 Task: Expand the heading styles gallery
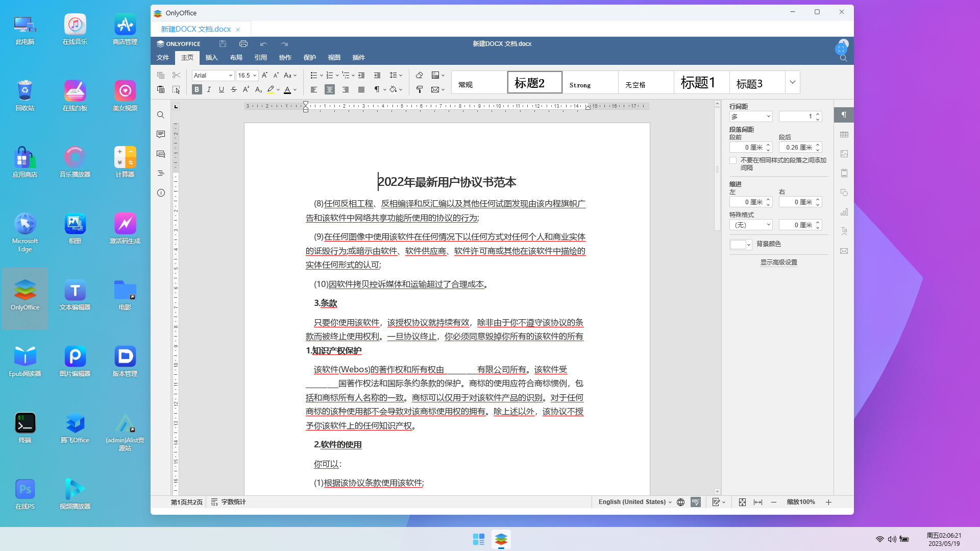(x=792, y=82)
